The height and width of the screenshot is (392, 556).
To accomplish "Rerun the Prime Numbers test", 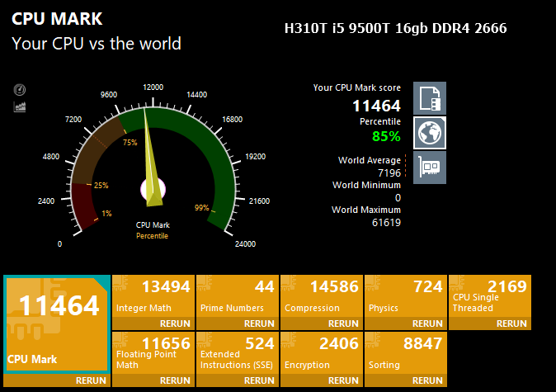I will click(259, 324).
